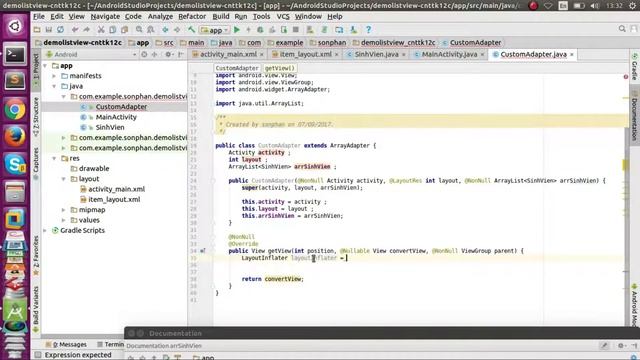The width and height of the screenshot is (640, 360).
Task: Run the app with green play button
Action: click(x=237, y=30)
